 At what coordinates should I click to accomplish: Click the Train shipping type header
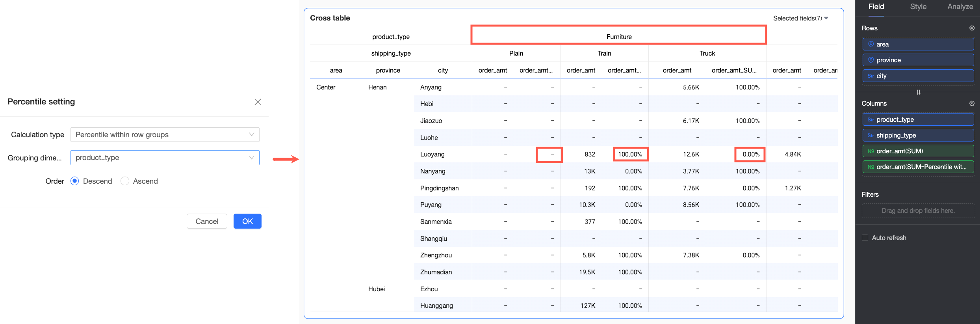pos(604,54)
